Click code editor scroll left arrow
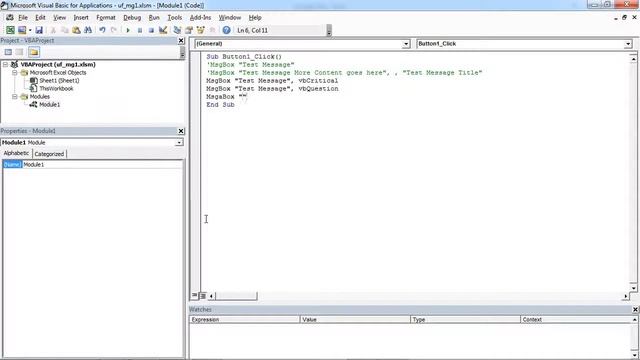 211,296
